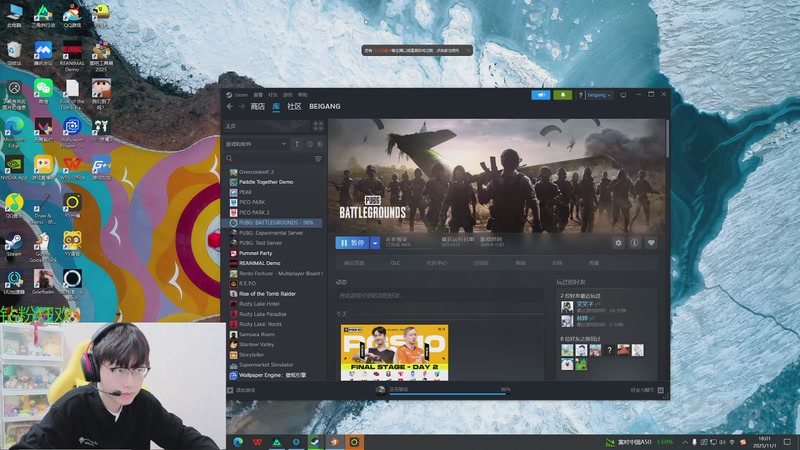The height and width of the screenshot is (450, 800).
Task: Toggle the ready-to-play filter icon
Action: pos(320,144)
